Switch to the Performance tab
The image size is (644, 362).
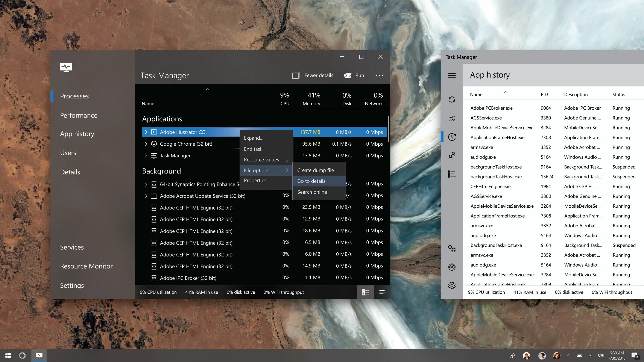click(79, 115)
